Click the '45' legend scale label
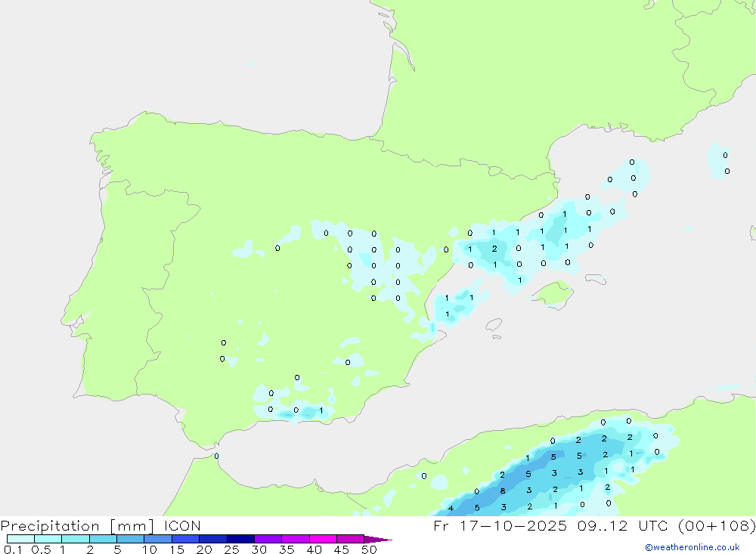756x554 pixels. [x=342, y=549]
